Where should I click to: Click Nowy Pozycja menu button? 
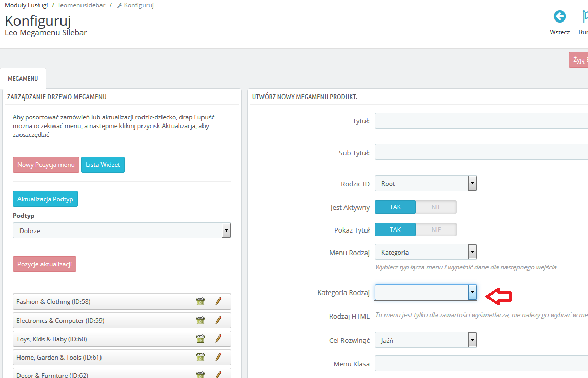(x=46, y=165)
